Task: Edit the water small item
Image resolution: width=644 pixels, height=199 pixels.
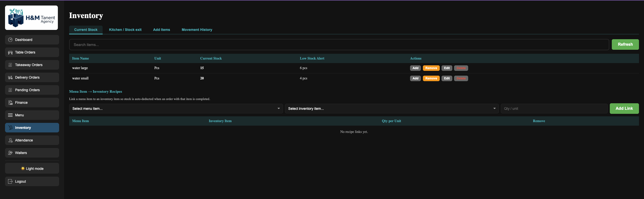Action: [447, 78]
